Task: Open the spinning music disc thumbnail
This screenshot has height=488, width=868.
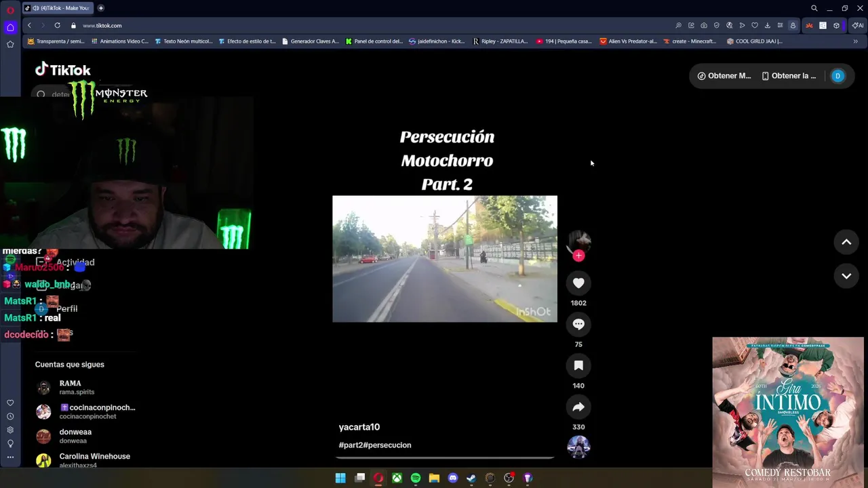Action: click(x=578, y=447)
